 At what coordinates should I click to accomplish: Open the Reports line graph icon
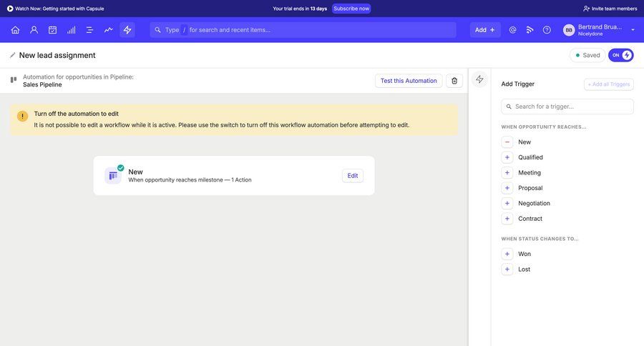click(x=108, y=30)
